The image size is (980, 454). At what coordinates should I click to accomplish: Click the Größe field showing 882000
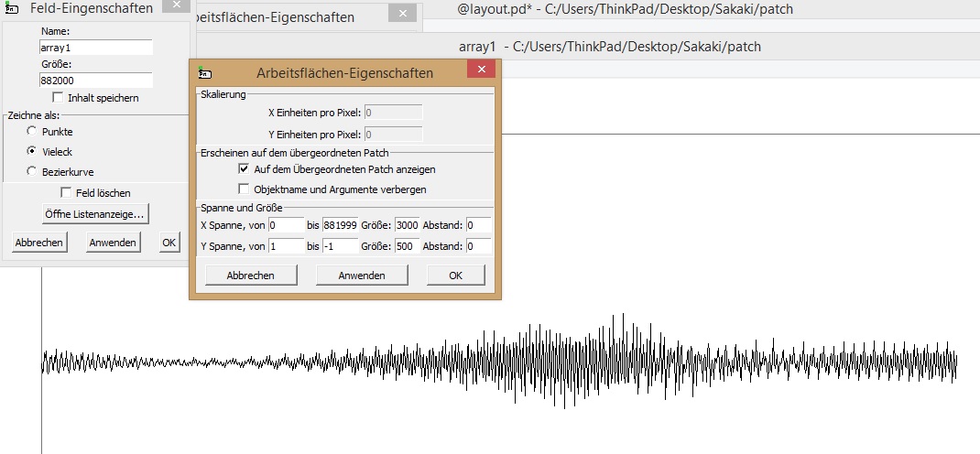click(95, 81)
